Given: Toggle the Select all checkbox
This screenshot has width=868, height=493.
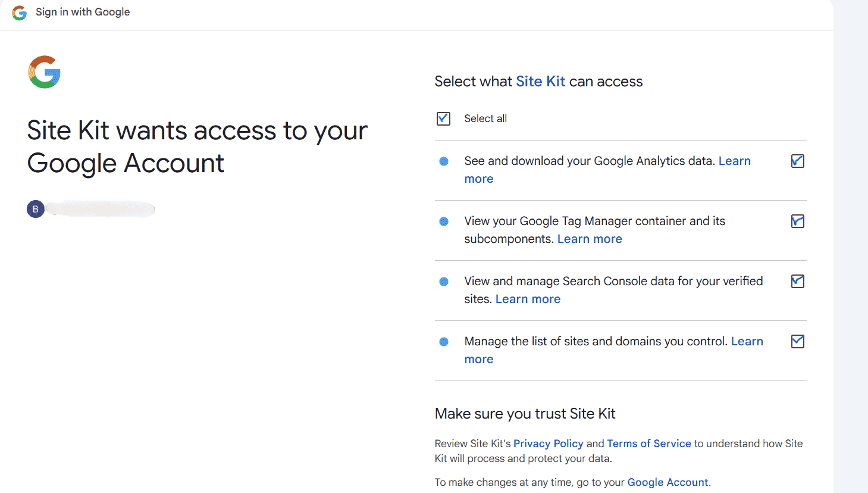Looking at the screenshot, I should point(443,118).
